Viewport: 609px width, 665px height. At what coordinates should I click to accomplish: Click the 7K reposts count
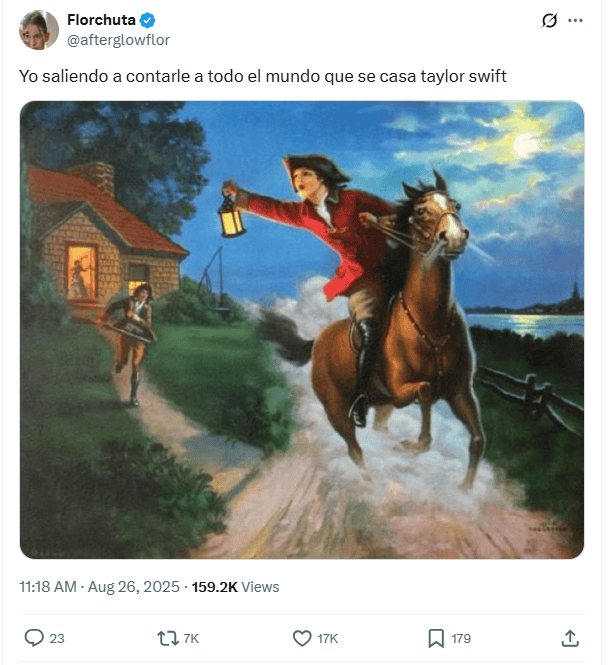tap(191, 639)
